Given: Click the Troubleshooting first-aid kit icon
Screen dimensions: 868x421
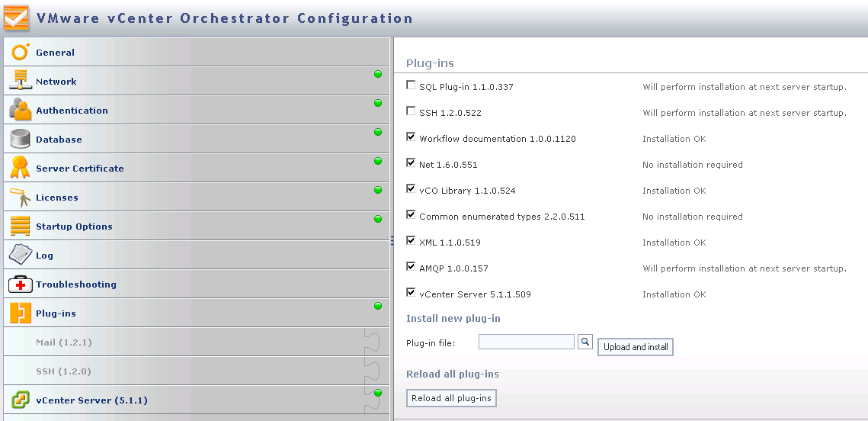Looking at the screenshot, I should tap(20, 284).
